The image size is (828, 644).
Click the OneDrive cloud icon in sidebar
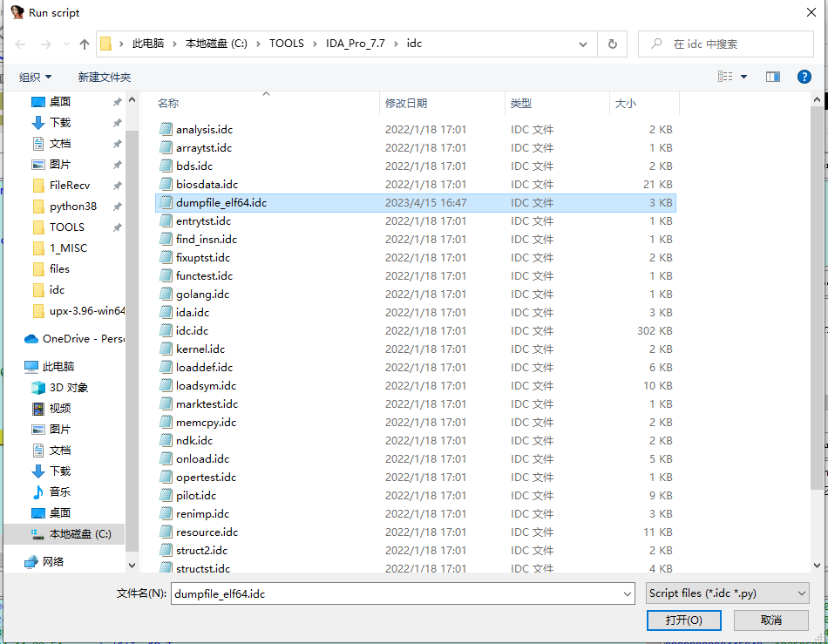31,338
